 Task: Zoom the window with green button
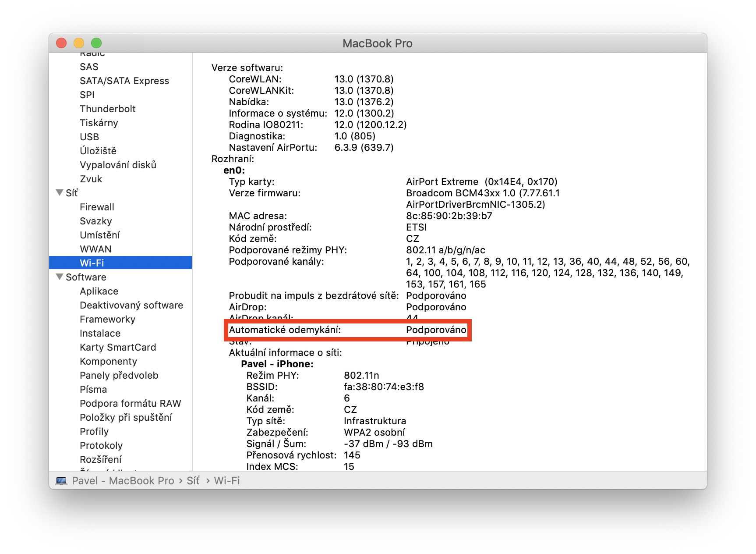click(96, 43)
